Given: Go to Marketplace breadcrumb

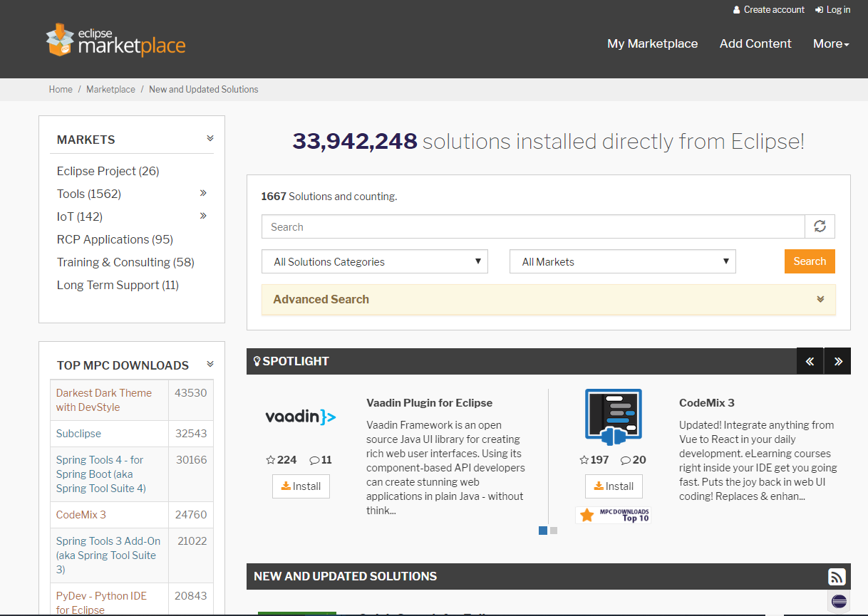Looking at the screenshot, I should [x=110, y=90].
